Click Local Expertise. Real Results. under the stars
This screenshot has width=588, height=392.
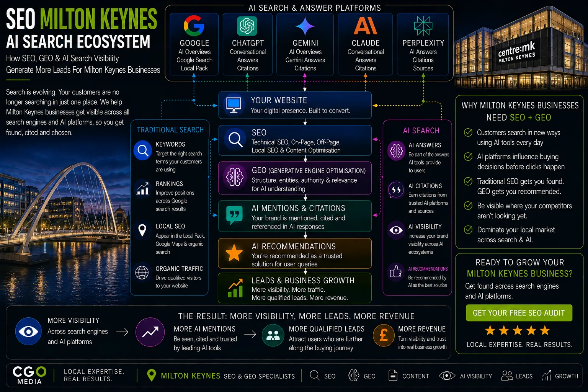click(x=519, y=345)
